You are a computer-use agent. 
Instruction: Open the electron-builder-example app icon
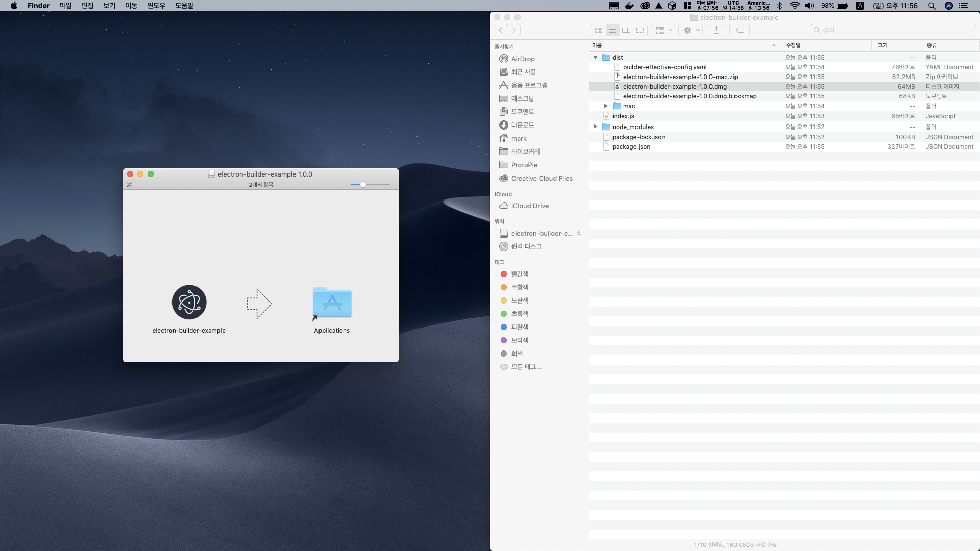pyautogui.click(x=189, y=302)
